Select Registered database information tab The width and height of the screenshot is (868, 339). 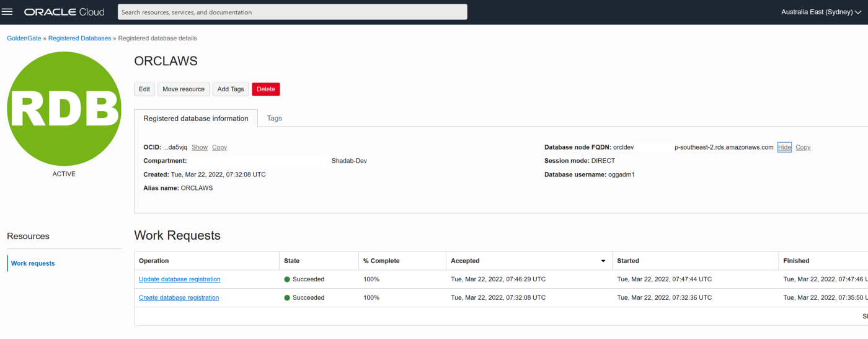pos(196,118)
